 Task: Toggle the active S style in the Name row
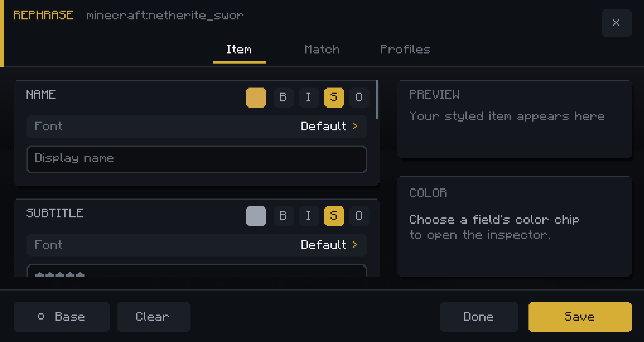point(334,97)
